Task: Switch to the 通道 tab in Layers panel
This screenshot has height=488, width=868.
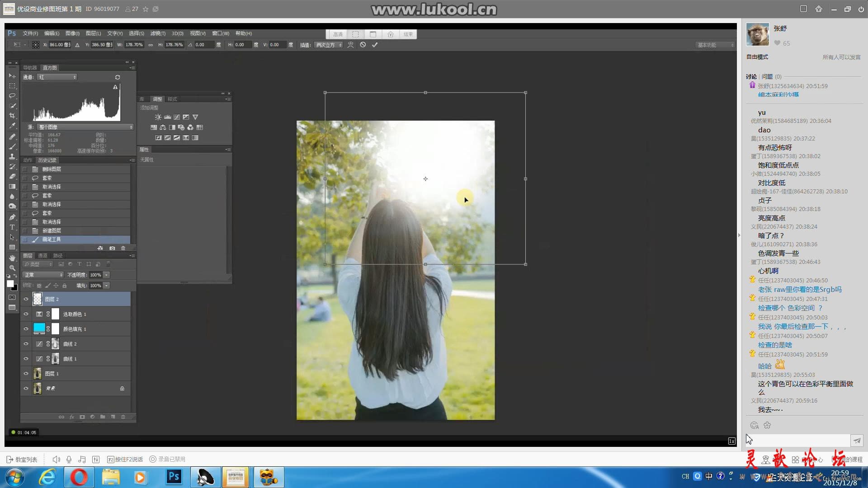Action: tap(42, 256)
